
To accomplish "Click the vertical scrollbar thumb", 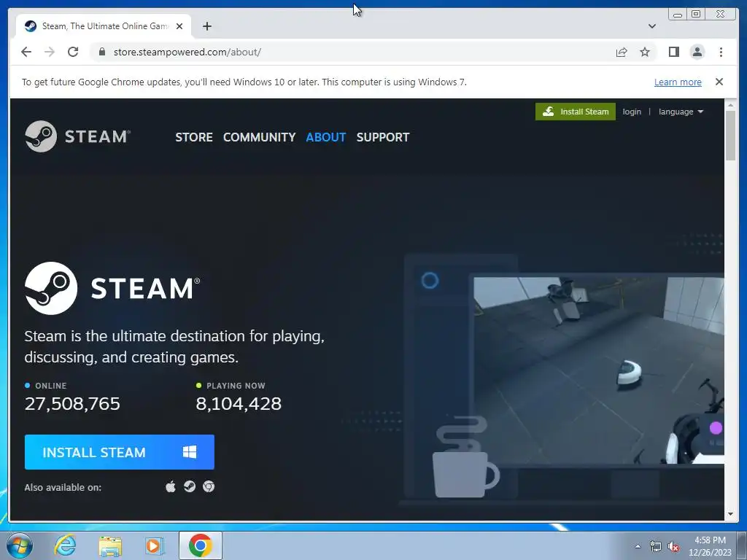I will [x=730, y=135].
